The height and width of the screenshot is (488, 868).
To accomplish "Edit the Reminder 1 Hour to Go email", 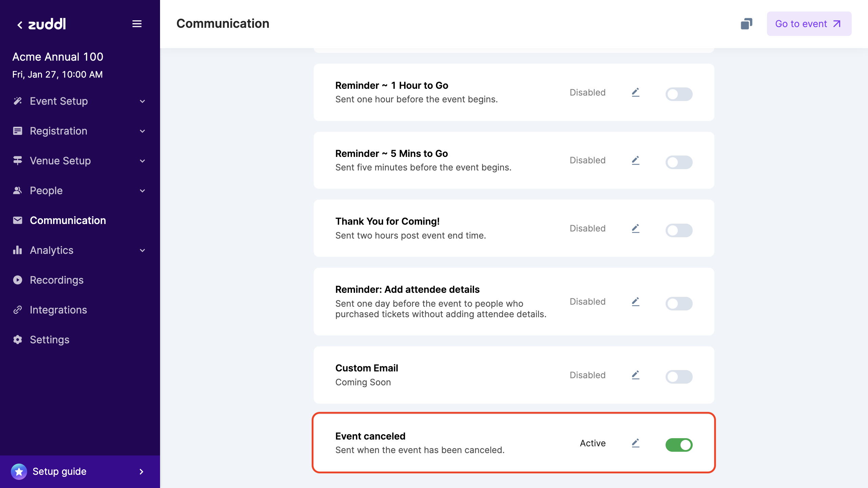I will tap(635, 93).
